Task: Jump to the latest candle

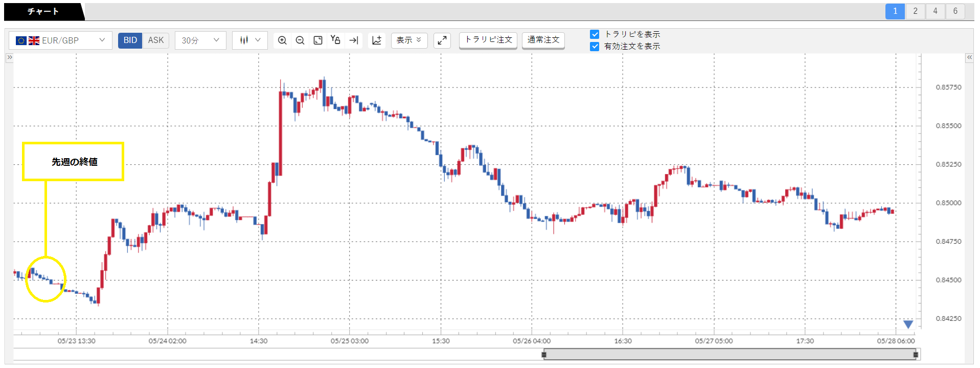Action: click(x=354, y=40)
